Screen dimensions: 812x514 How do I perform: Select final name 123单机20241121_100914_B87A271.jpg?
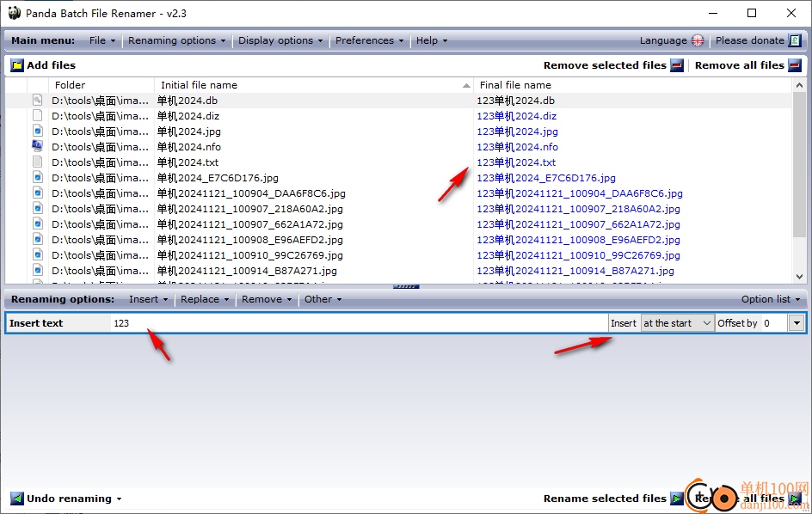[575, 271]
